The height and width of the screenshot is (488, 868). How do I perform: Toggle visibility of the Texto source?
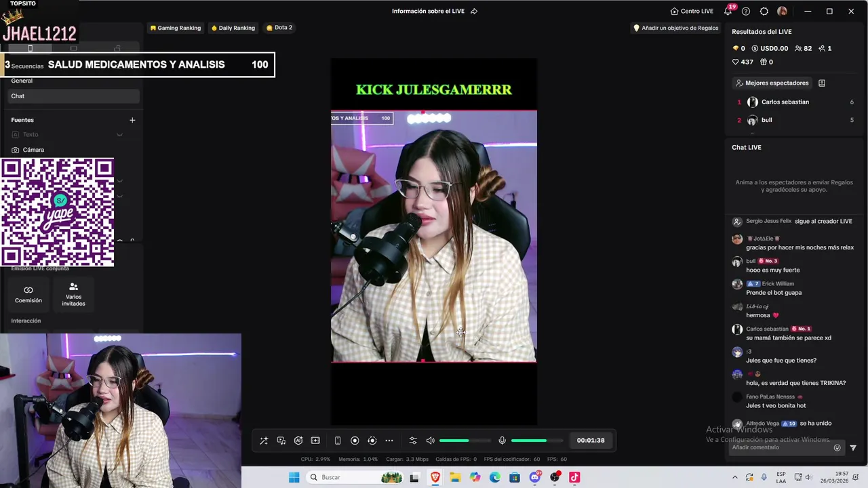tap(119, 134)
